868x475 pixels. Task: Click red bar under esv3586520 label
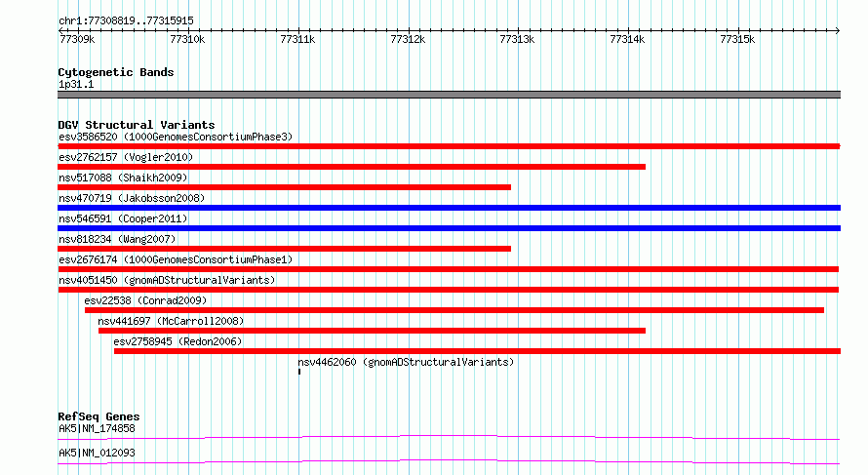point(449,146)
